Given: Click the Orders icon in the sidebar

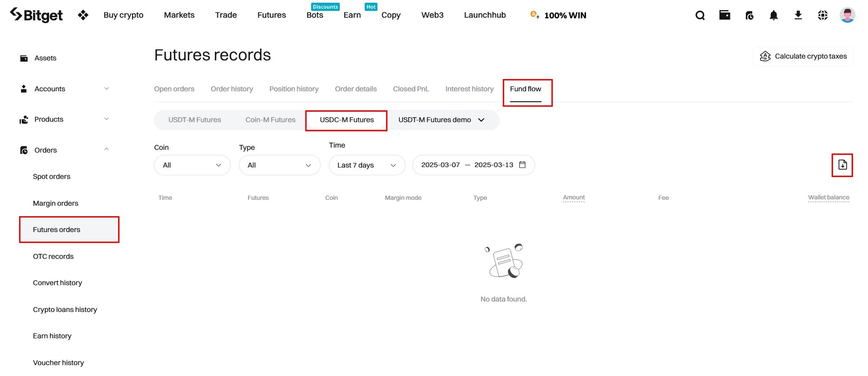Looking at the screenshot, I should tap(24, 150).
